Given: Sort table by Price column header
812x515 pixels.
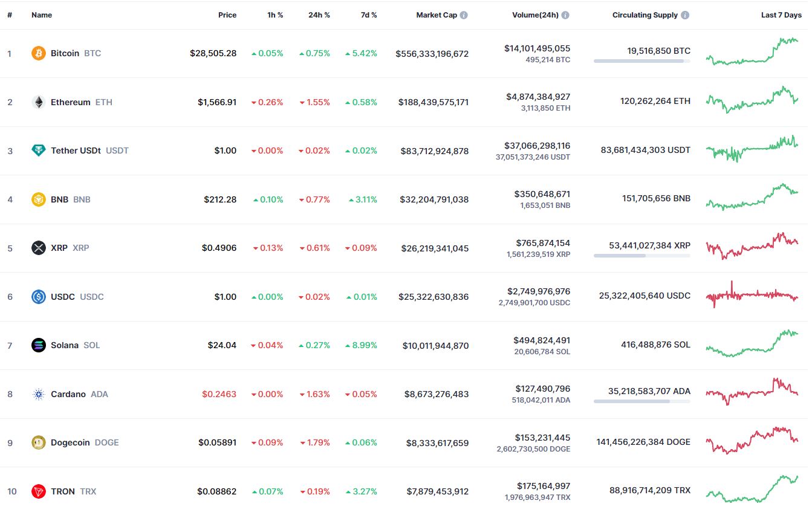Looking at the screenshot, I should point(227,15).
